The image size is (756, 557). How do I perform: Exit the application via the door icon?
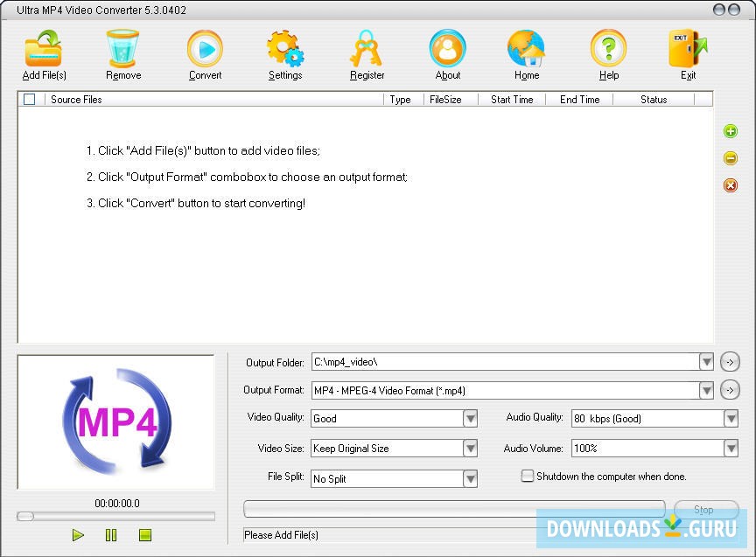coord(688,48)
